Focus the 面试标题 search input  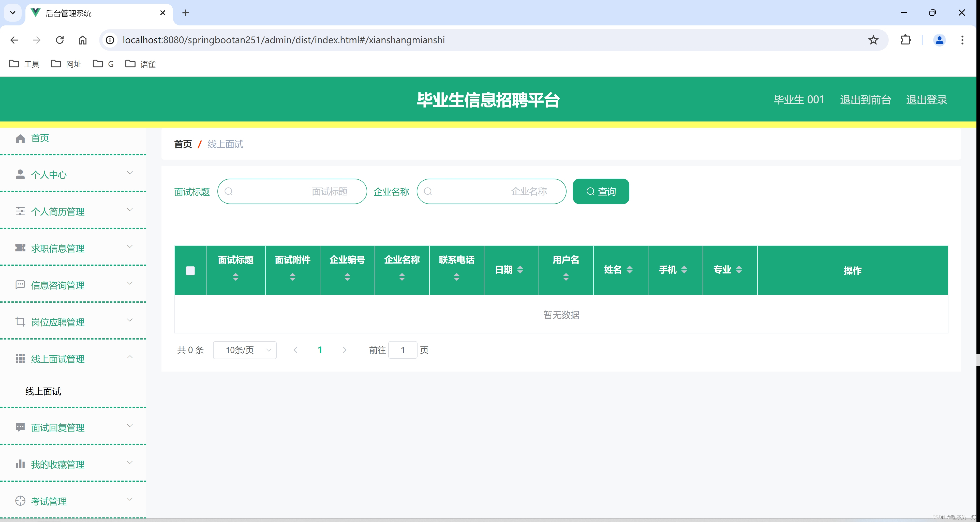292,192
